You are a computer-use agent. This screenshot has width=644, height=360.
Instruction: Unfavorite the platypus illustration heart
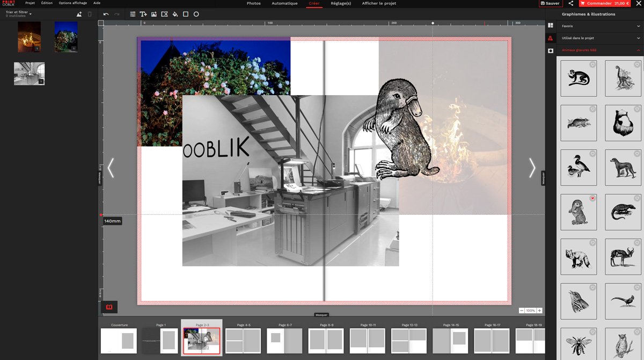[592, 198]
